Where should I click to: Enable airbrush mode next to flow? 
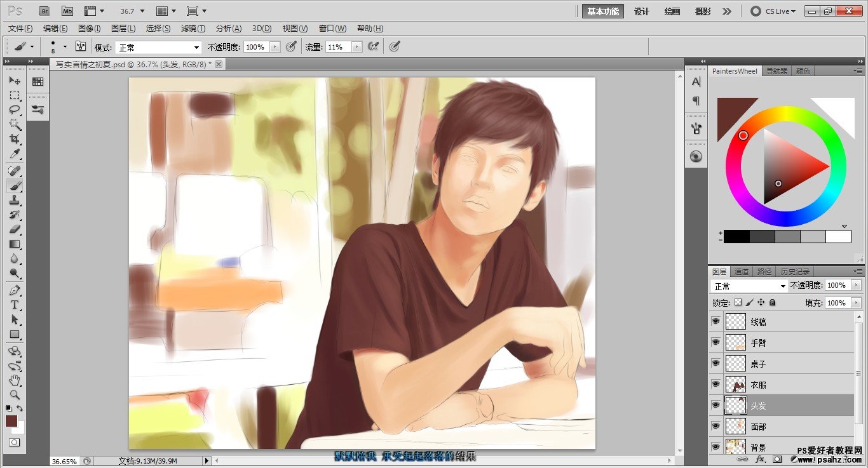[x=373, y=46]
